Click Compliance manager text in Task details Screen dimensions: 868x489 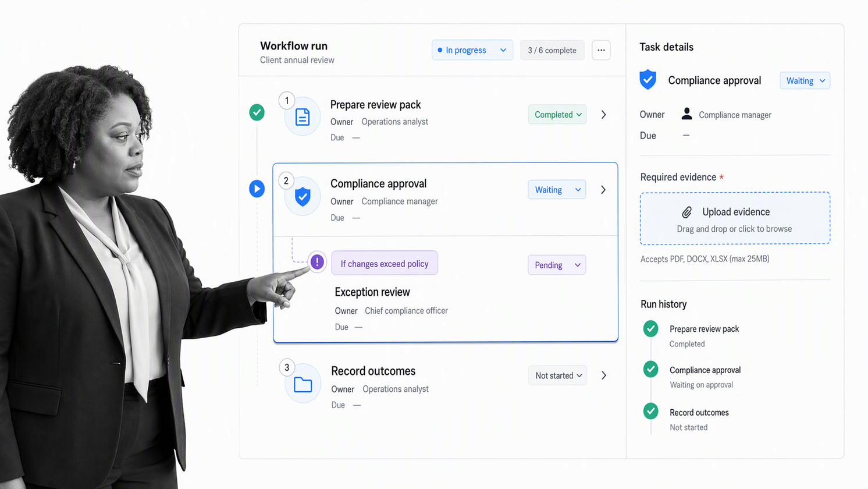(x=735, y=115)
